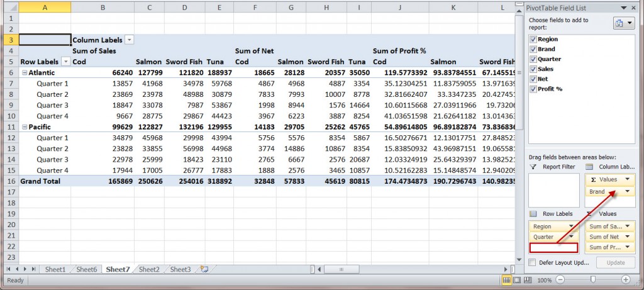Switch to Sheet6 tab
644x290 pixels.
(x=87, y=269)
